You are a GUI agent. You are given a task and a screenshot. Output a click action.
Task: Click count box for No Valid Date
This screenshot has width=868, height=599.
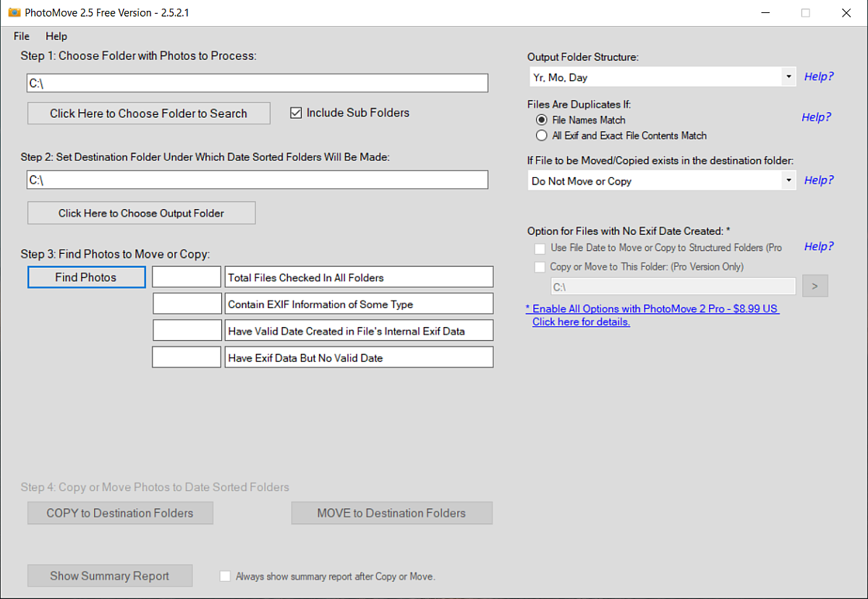click(x=187, y=357)
